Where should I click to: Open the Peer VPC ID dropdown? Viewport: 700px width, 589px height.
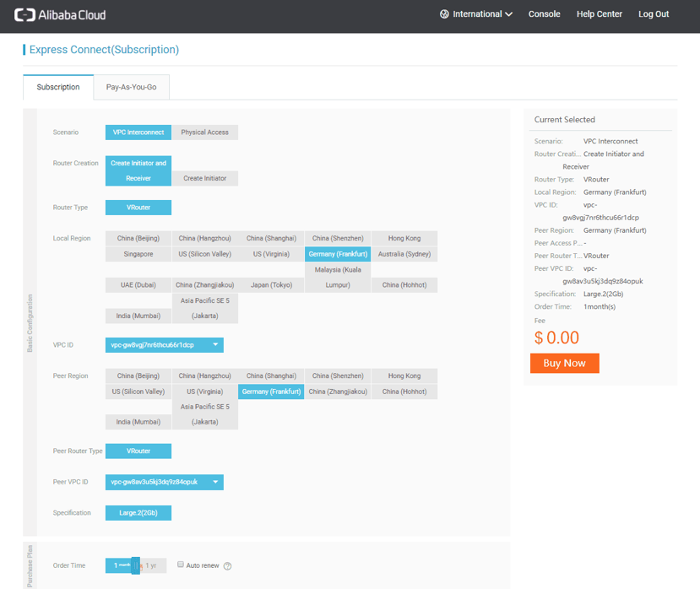165,483
